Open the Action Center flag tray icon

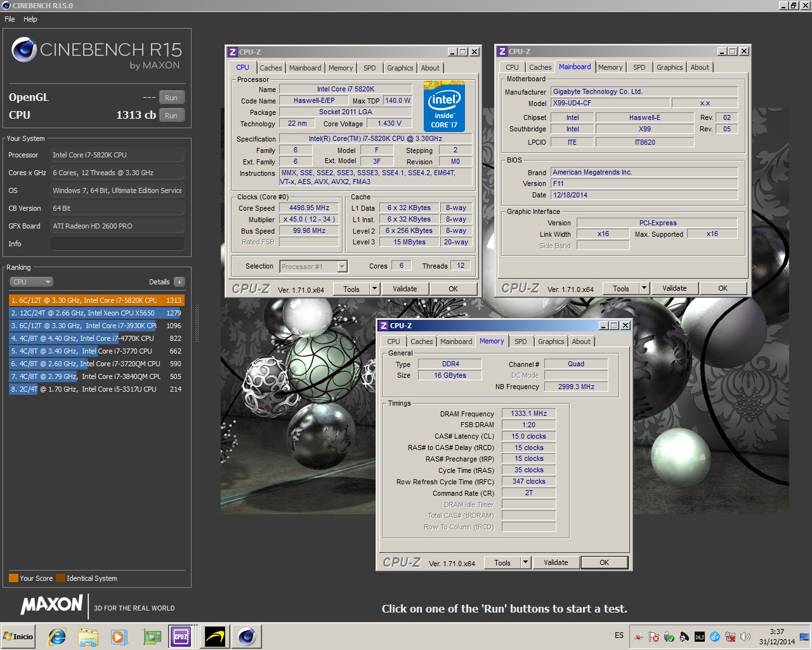(654, 637)
